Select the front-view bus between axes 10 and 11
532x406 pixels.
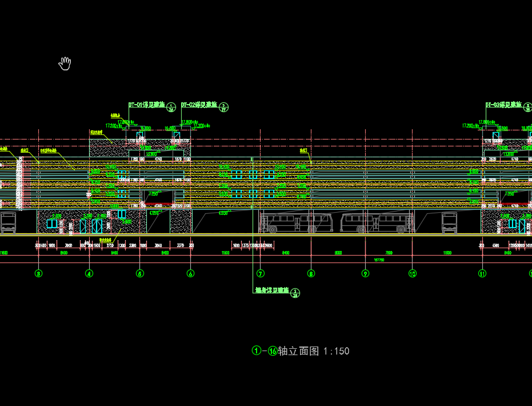[449, 223]
